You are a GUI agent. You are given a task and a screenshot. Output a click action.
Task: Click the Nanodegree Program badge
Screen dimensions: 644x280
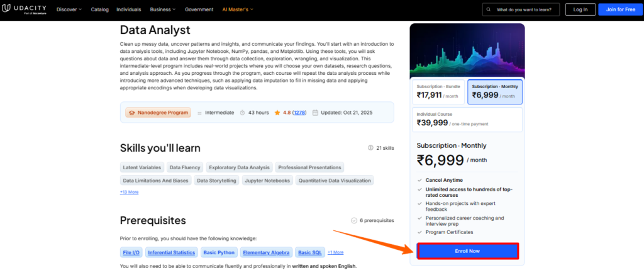click(x=158, y=113)
